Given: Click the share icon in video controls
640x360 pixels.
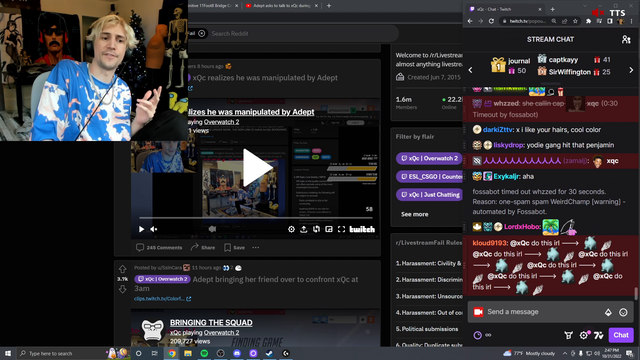Looking at the screenshot, I should click(x=304, y=229).
